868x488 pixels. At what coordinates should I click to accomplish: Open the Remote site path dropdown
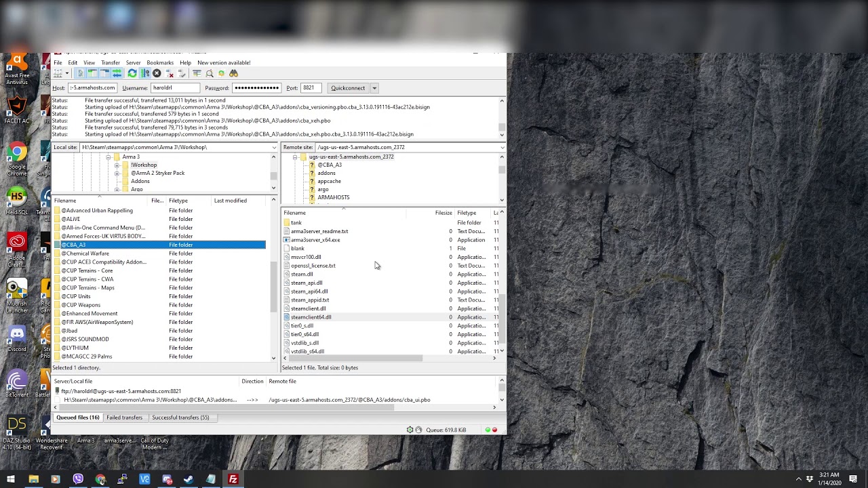tap(502, 147)
